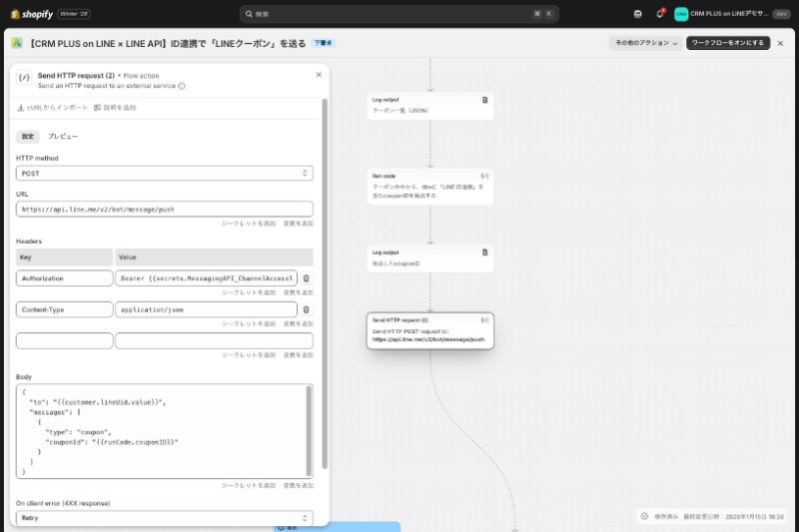Click 変数を追加 under the Content-Type header
Viewport: 799px width, 532px height.
(299, 323)
